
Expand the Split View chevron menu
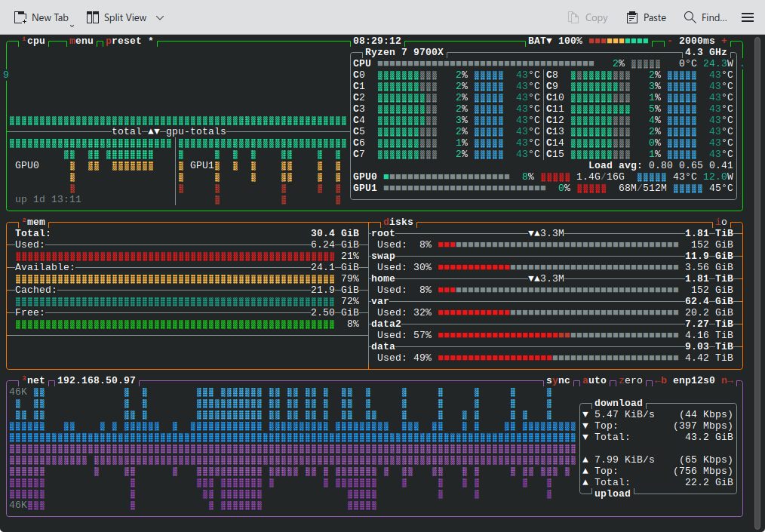coord(159,17)
